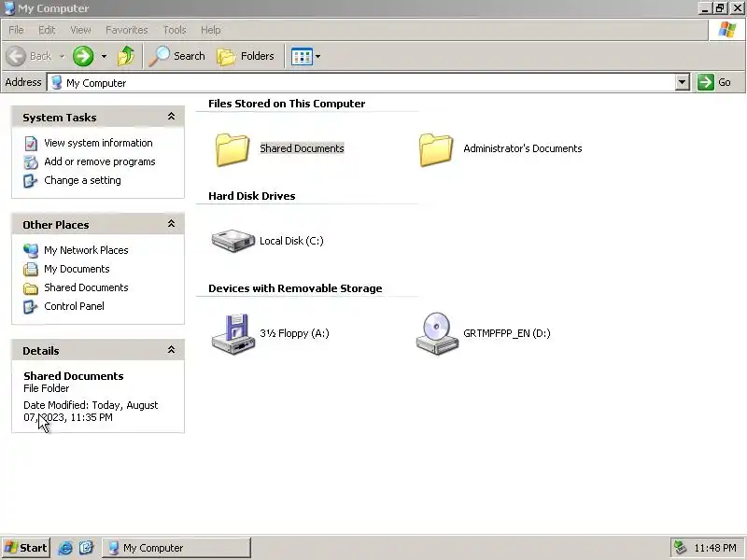
Task: Collapse the System Tasks panel
Action: (171, 116)
